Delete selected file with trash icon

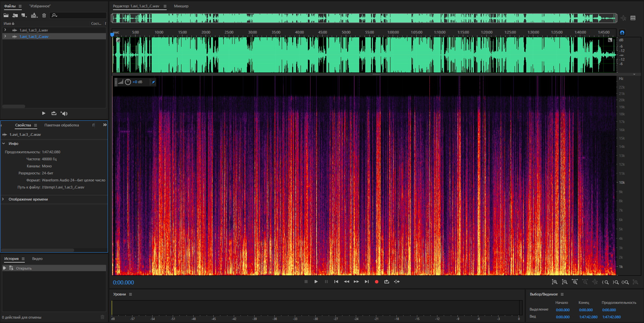pos(44,15)
